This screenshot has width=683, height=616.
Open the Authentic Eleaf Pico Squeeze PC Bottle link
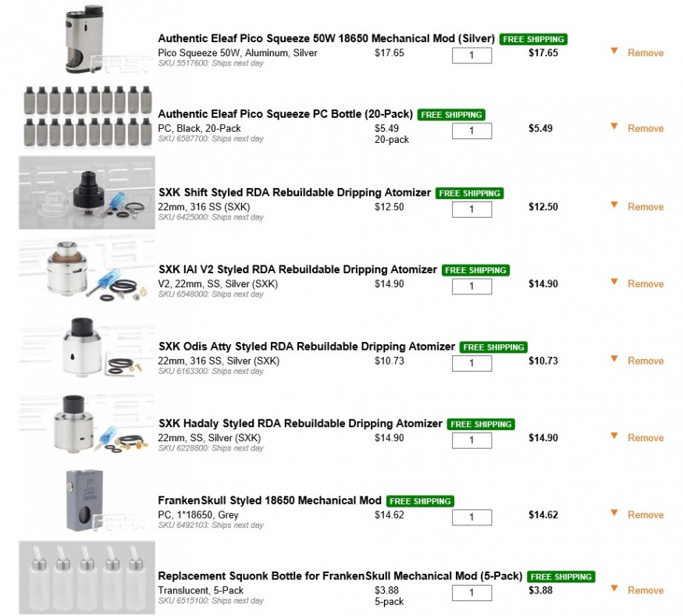[285, 114]
